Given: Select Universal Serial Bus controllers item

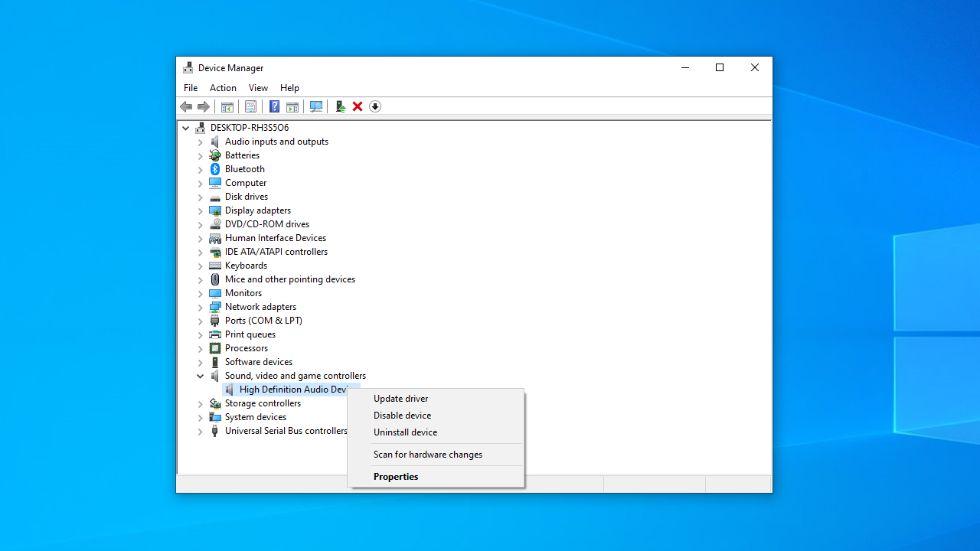Looking at the screenshot, I should click(x=286, y=431).
